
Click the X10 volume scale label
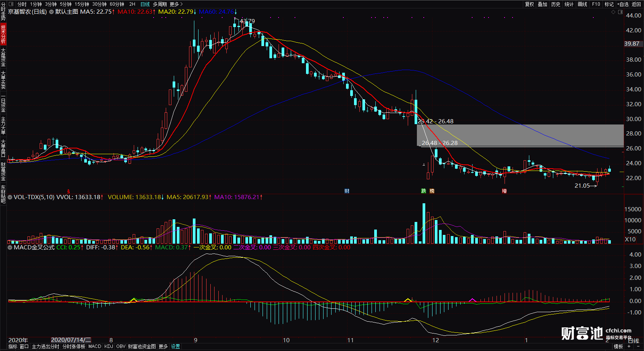click(x=630, y=239)
